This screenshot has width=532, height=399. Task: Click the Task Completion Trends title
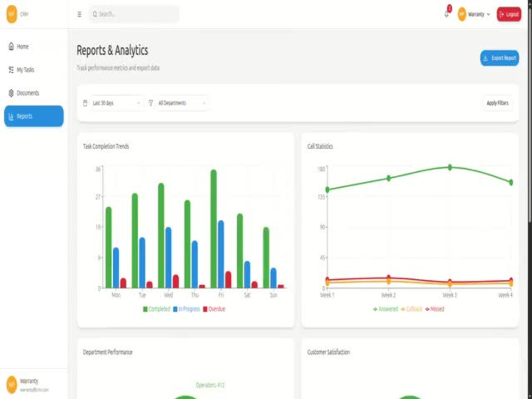106,147
